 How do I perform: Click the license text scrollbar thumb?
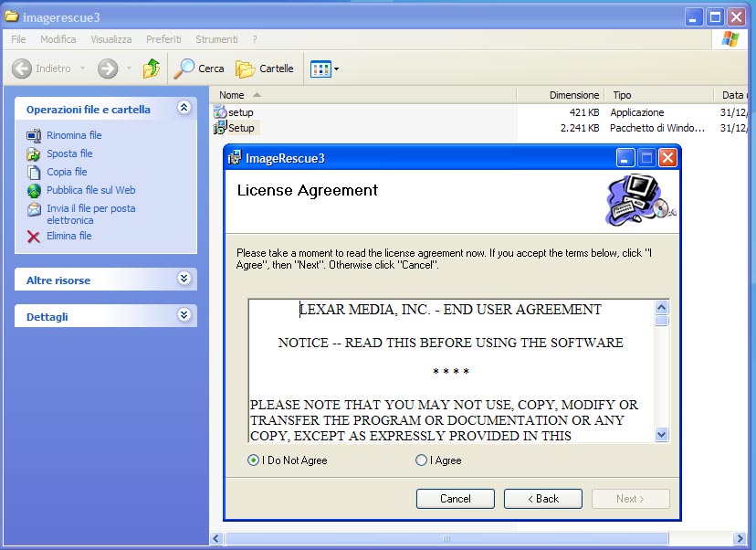[x=661, y=321]
